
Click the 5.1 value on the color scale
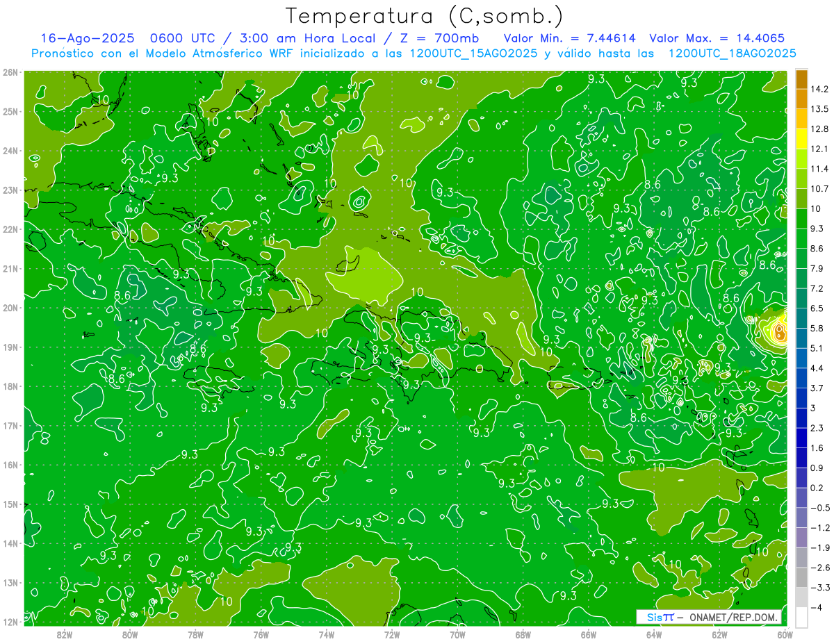click(x=816, y=348)
